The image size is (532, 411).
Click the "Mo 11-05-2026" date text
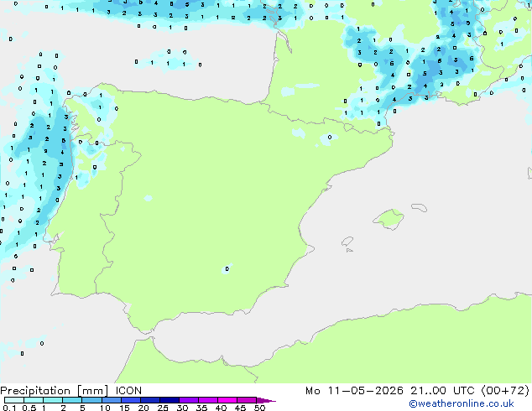coord(355,391)
